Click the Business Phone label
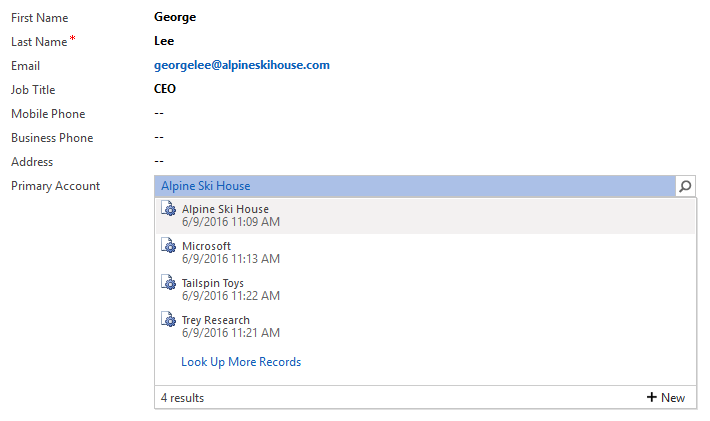This screenshot has width=710, height=421. (x=53, y=138)
